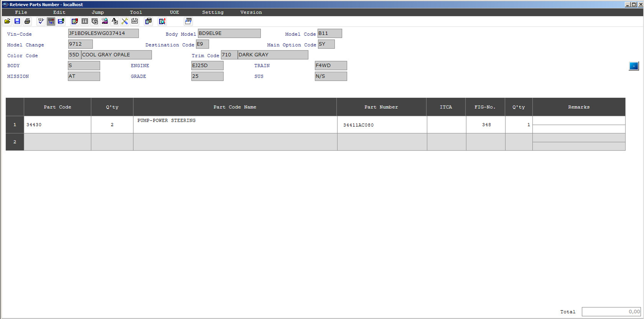Screen dimensions: 644x319
Task: Click the Vin-Code input field
Action: (x=103, y=34)
